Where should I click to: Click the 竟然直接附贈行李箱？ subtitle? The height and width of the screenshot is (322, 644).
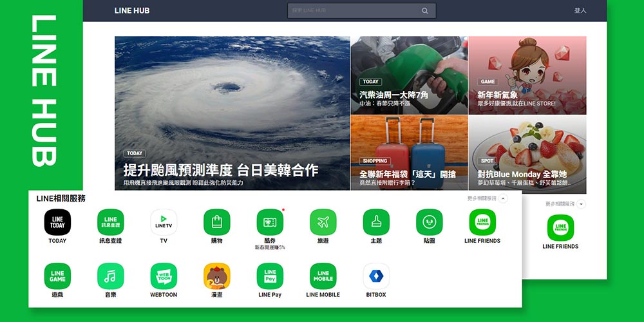pos(387,183)
